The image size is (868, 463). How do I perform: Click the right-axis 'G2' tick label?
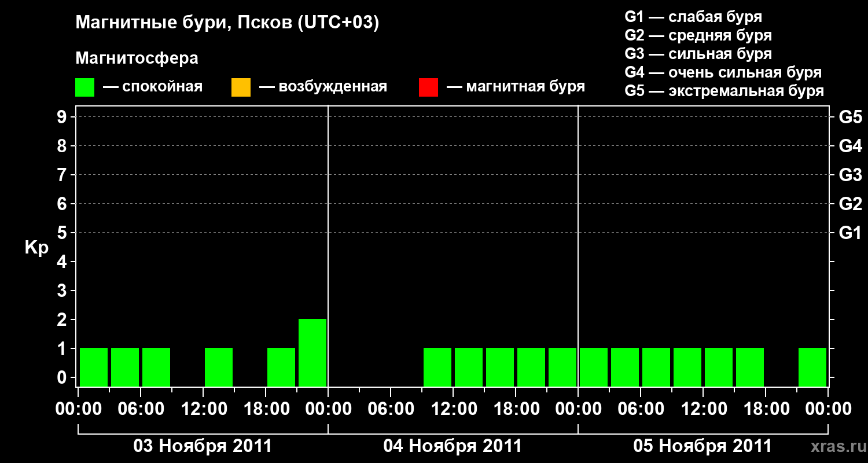pos(850,204)
